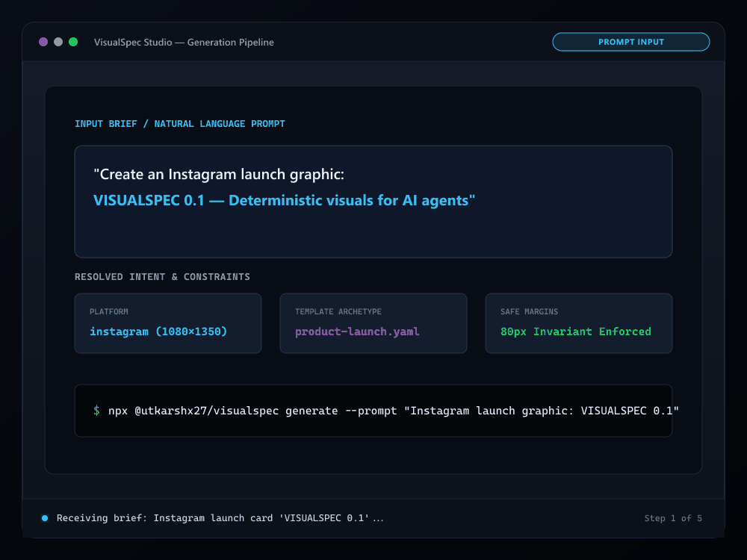The image size is (747, 560).
Task: Click the 'Receiving brief: Instagram launch card' status message
Action: (x=220, y=518)
